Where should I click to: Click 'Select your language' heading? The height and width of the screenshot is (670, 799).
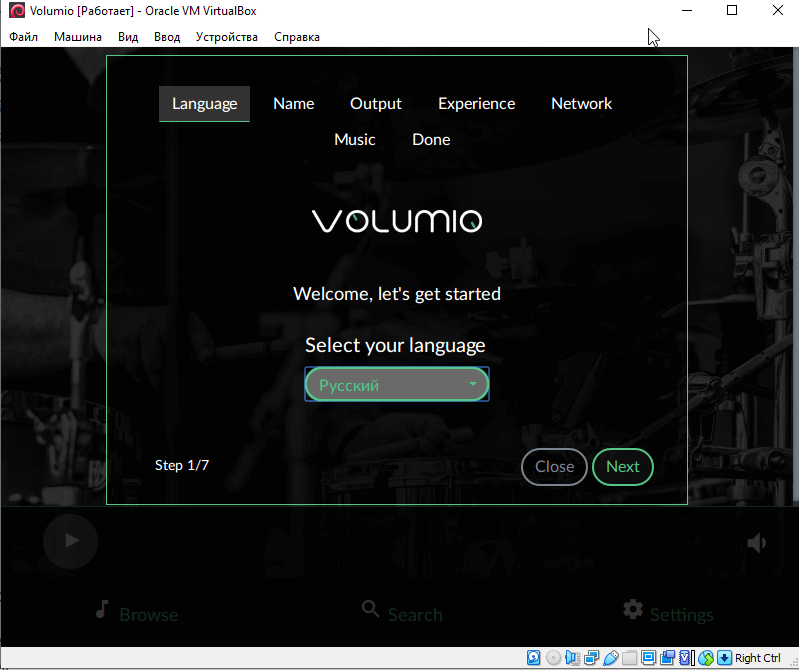(x=395, y=345)
